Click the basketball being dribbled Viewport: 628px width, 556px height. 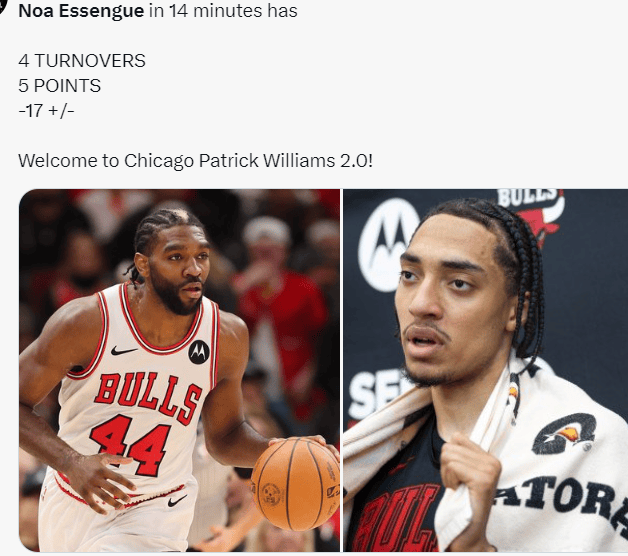click(x=295, y=483)
